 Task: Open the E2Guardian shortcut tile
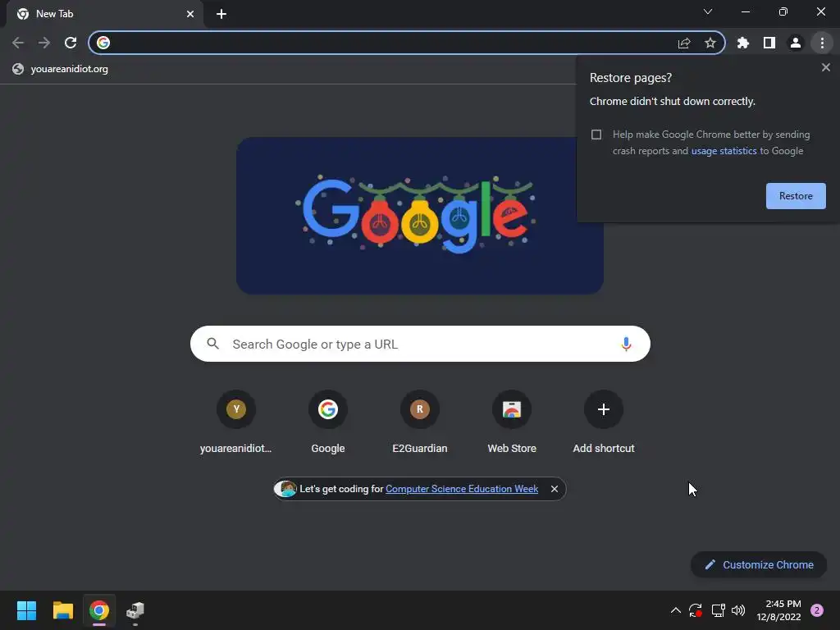[x=420, y=423]
